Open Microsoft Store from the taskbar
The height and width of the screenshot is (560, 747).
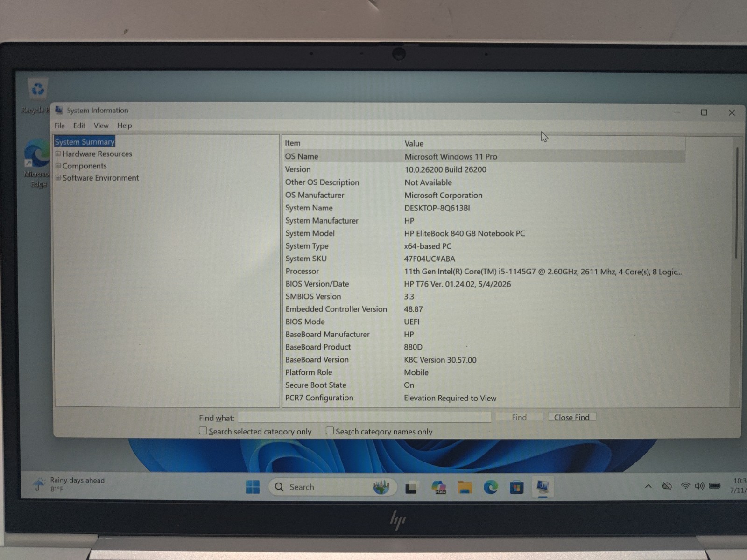[516, 488]
